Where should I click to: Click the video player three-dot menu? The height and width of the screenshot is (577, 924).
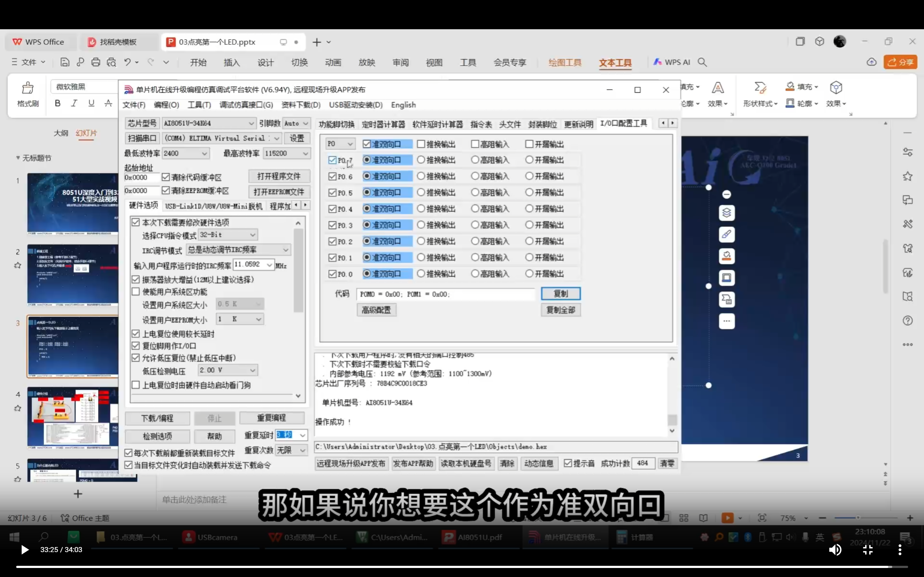(900, 550)
